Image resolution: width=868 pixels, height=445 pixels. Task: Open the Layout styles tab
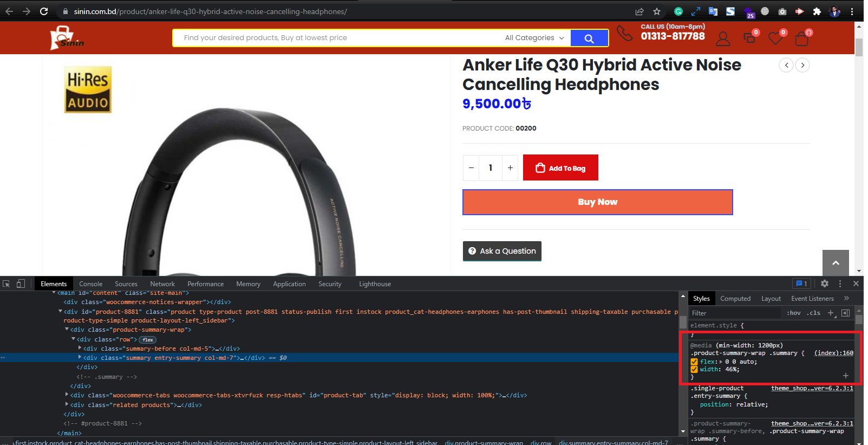point(771,298)
